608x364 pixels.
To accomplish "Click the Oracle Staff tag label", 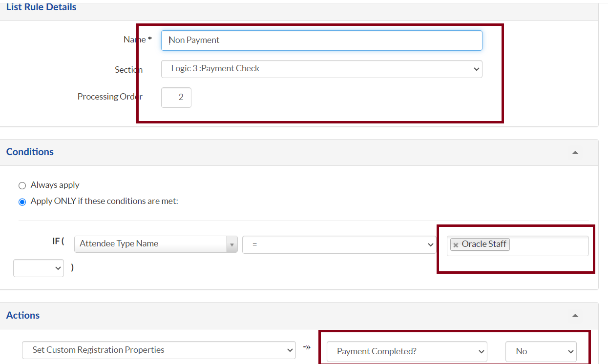I will pyautogui.click(x=484, y=244).
